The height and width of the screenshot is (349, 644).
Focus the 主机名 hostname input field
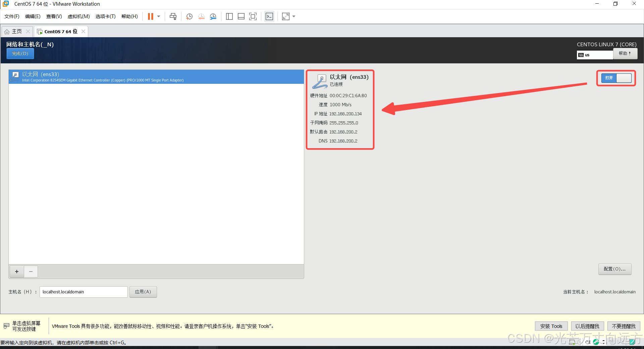[84, 292]
